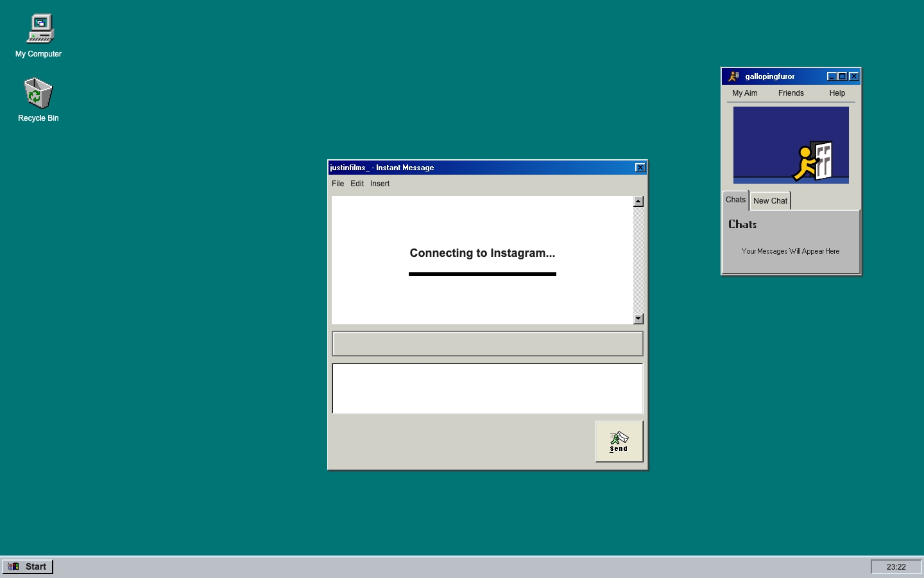This screenshot has height=578, width=924.
Task: Minimize the gallopingfuror buddy window
Action: click(832, 76)
